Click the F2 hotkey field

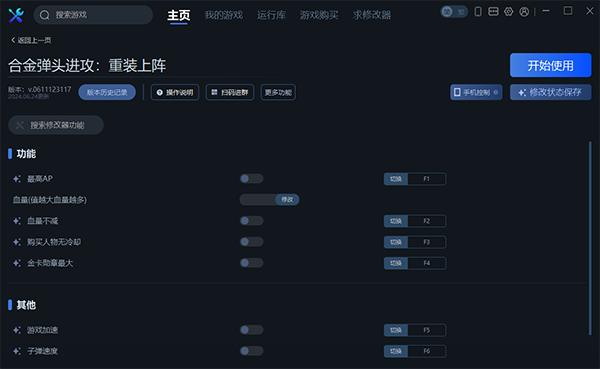(x=427, y=221)
